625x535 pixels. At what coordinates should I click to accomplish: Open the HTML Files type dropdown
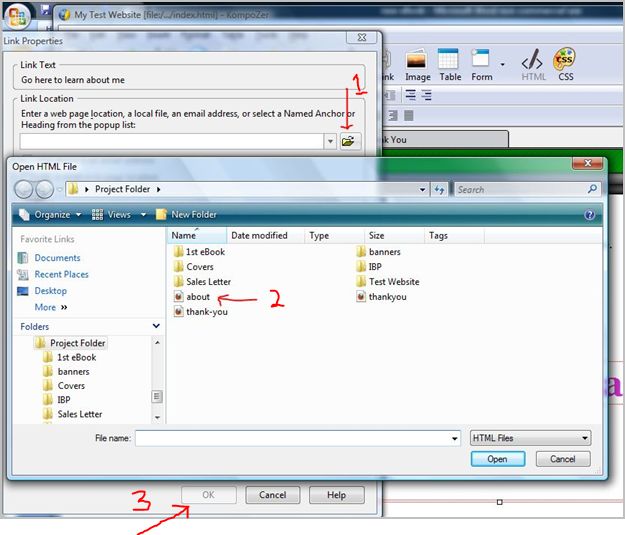(530, 438)
